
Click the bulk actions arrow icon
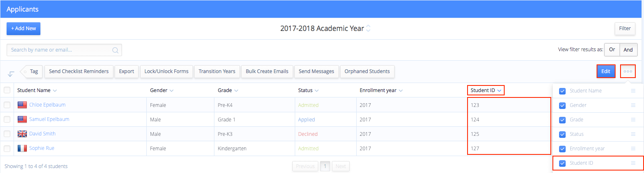[x=11, y=73]
